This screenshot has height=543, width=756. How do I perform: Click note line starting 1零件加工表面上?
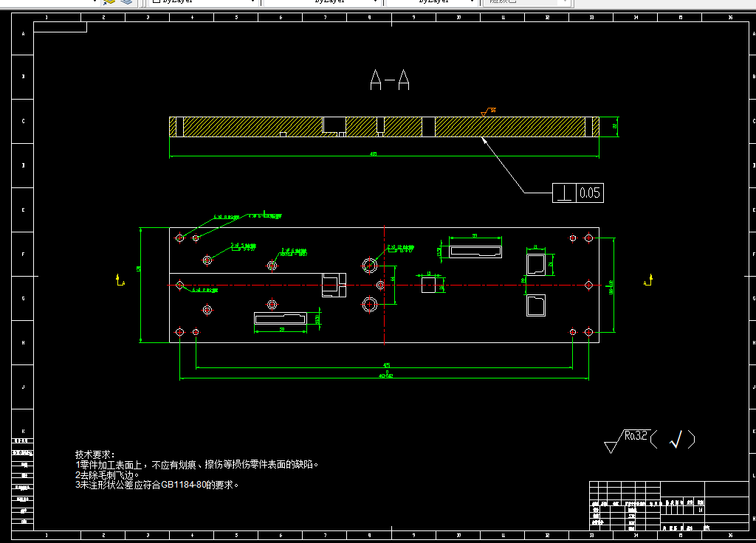point(196,465)
